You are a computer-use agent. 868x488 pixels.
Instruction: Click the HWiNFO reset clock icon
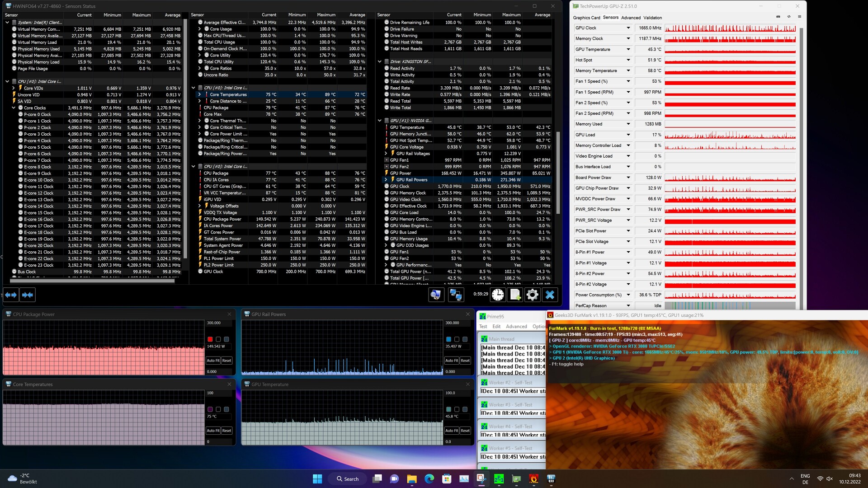(x=498, y=295)
